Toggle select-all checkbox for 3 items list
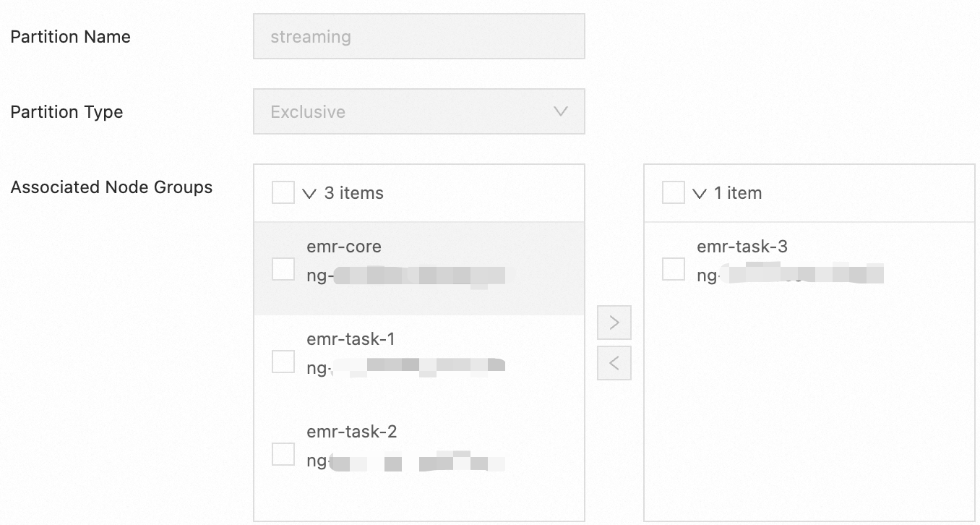Screen dimensions: 980x525 (x=283, y=193)
